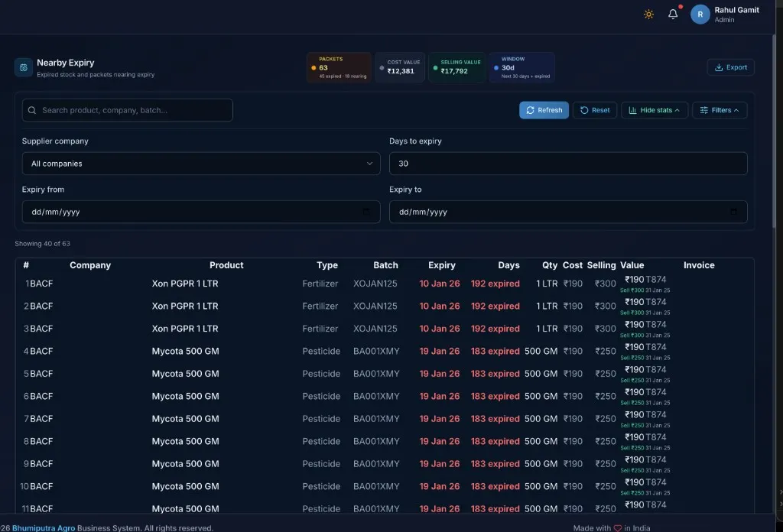This screenshot has height=532, width=783.
Task: Click the Expiry to date field
Action: (x=568, y=212)
